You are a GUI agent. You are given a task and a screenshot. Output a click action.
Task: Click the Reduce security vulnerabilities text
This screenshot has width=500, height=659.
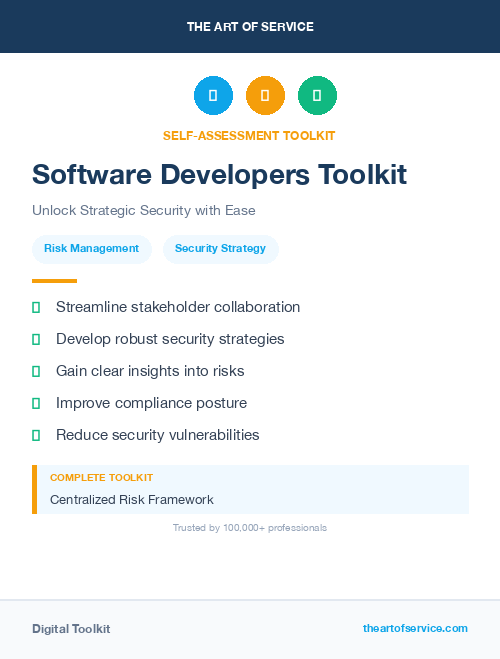pos(158,435)
